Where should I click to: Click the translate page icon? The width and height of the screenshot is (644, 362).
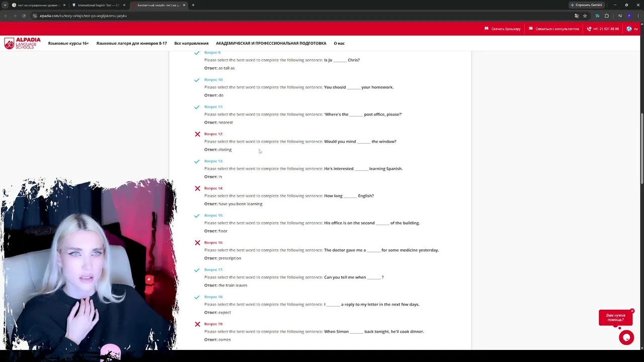577,16
